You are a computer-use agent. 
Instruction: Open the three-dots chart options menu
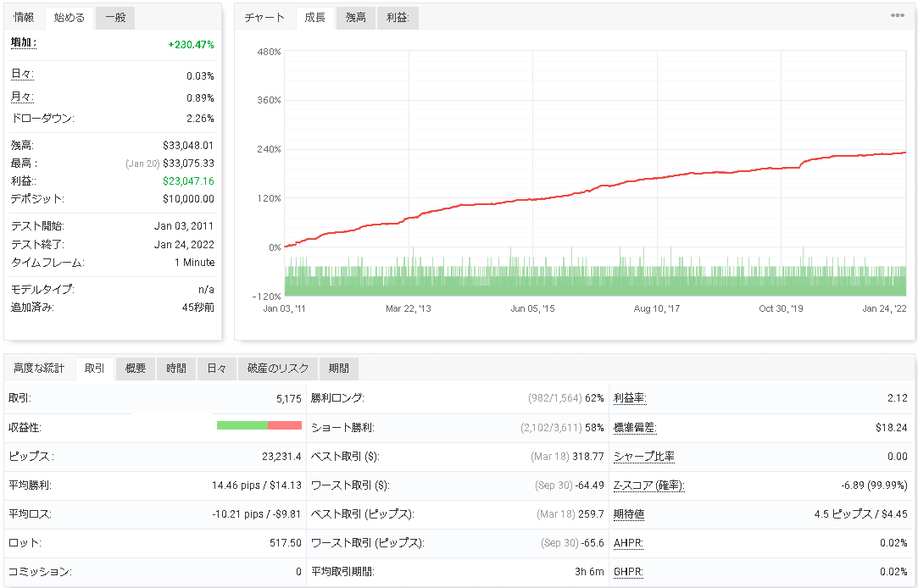pyautogui.click(x=897, y=15)
